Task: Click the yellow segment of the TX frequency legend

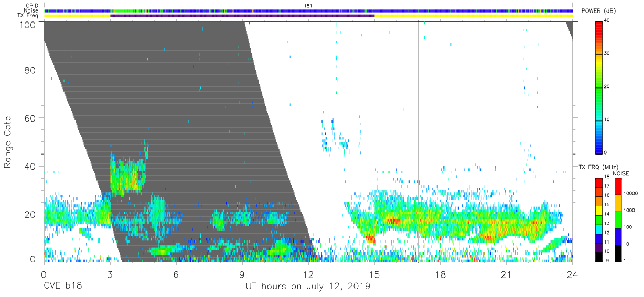Action: [599, 211]
